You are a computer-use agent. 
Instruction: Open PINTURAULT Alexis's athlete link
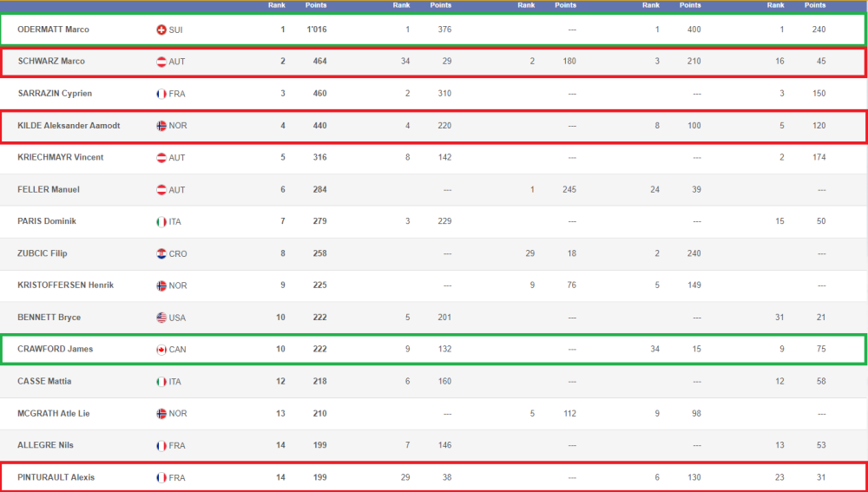[56, 477]
